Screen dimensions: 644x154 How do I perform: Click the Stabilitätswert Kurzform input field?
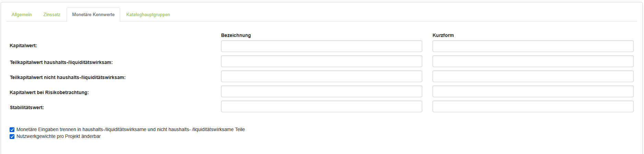click(x=533, y=106)
